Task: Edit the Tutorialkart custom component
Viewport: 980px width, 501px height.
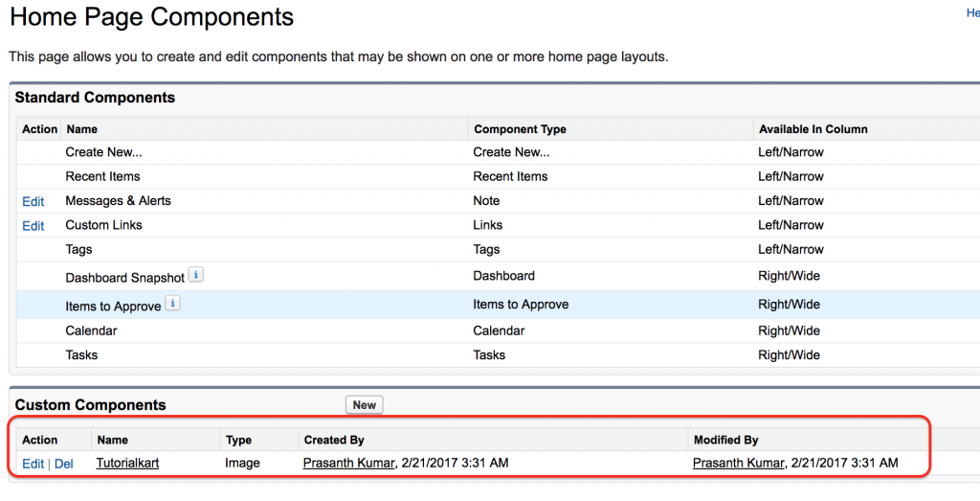Action: [x=33, y=464]
